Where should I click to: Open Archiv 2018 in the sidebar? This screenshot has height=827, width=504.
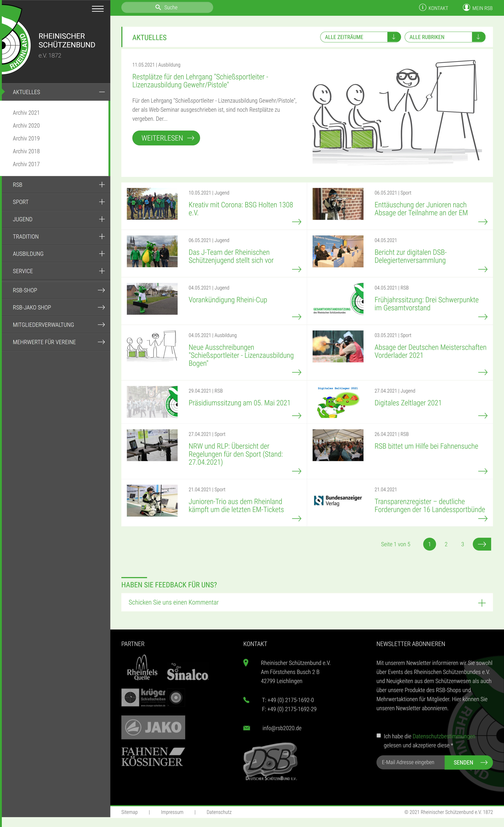tap(26, 151)
